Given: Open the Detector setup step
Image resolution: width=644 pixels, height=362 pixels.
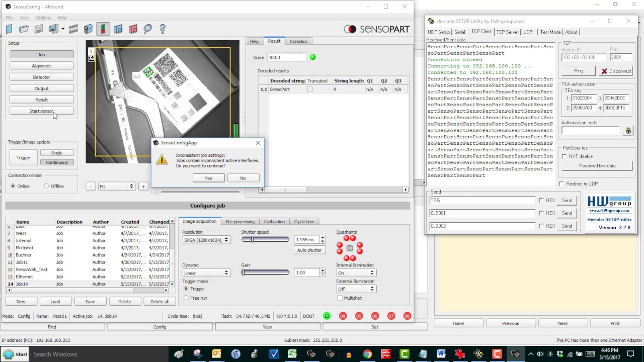Looking at the screenshot, I should click(x=41, y=77).
